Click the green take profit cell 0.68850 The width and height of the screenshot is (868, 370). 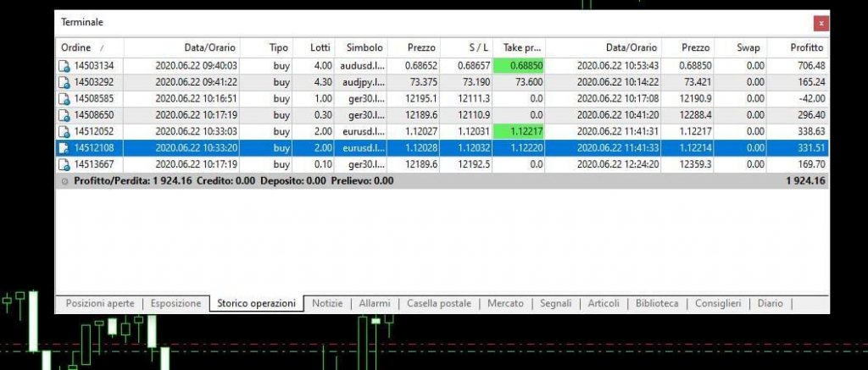[518, 66]
